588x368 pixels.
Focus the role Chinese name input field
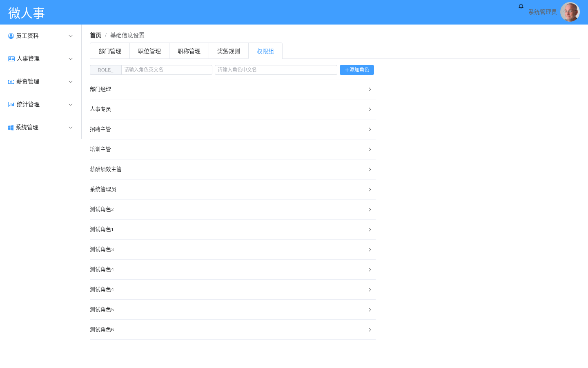coord(276,70)
